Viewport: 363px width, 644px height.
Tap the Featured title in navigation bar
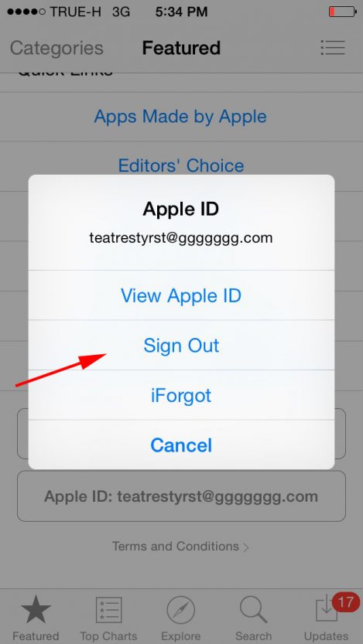[x=181, y=48]
